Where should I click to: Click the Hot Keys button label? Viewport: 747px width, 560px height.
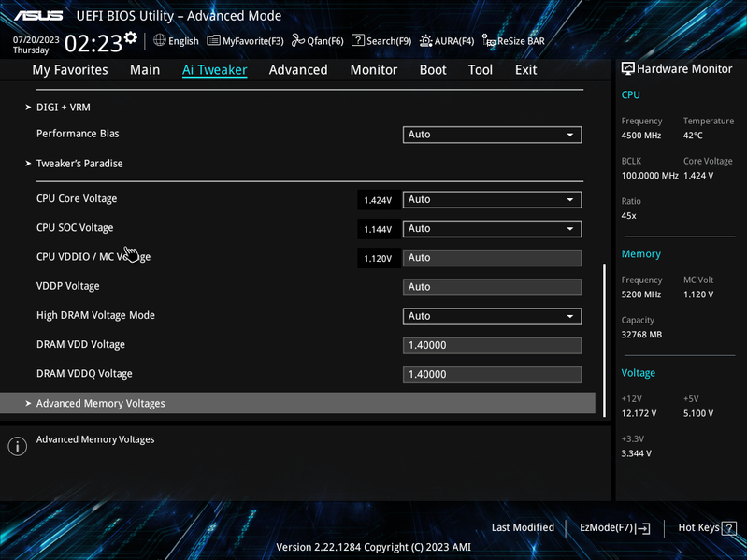(699, 527)
